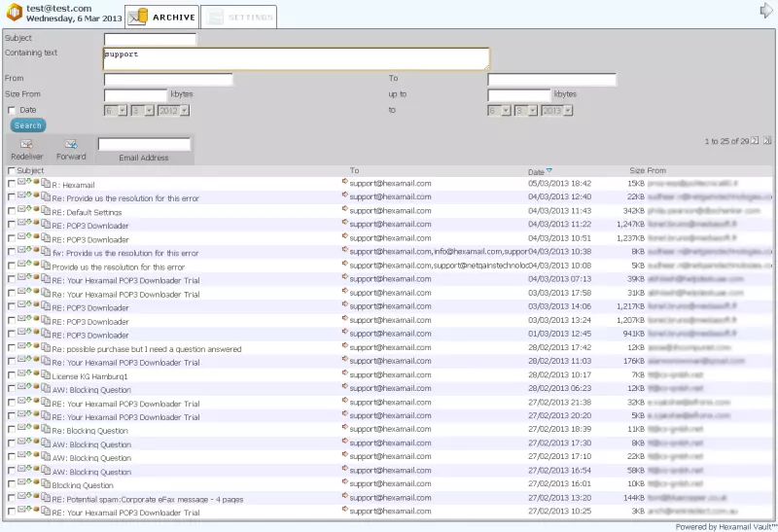Click the Redeliver envelope icon
Image resolution: width=778 pixels, height=532 pixels.
(26, 144)
